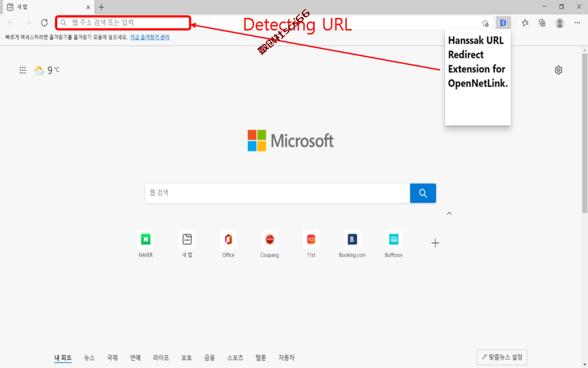588x368 pixels.
Task: Switch to the 자동차 feed tab
Action: click(287, 357)
